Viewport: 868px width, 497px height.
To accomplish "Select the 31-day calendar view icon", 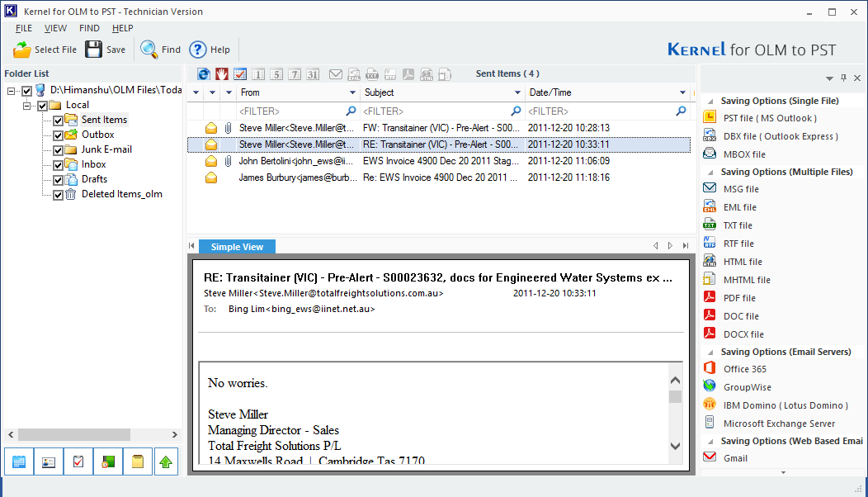I will pyautogui.click(x=314, y=74).
